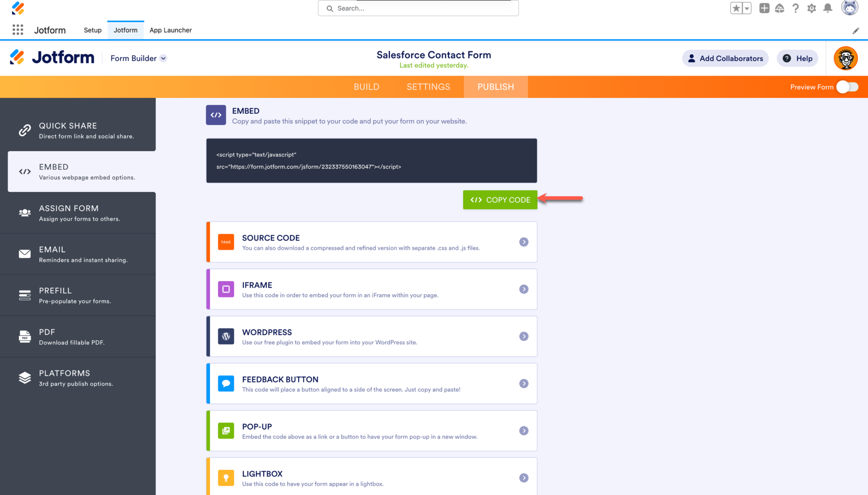
Task: Open the Salesforce notifications bell
Action: point(827,8)
